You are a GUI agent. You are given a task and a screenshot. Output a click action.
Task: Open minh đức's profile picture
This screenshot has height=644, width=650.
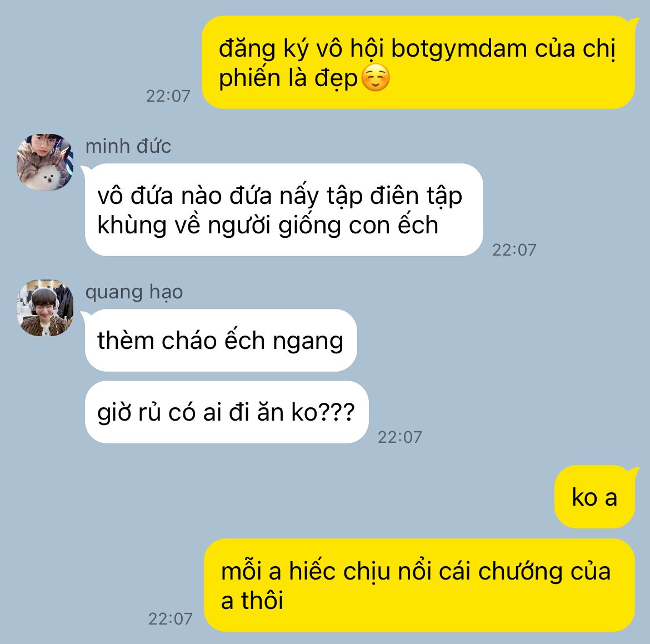tap(45, 162)
